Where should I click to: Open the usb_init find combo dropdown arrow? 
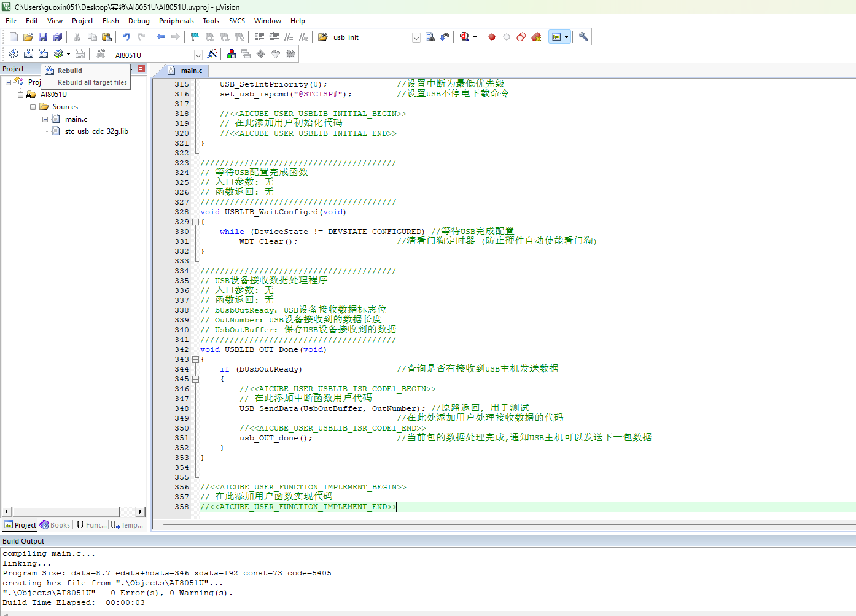click(x=416, y=37)
